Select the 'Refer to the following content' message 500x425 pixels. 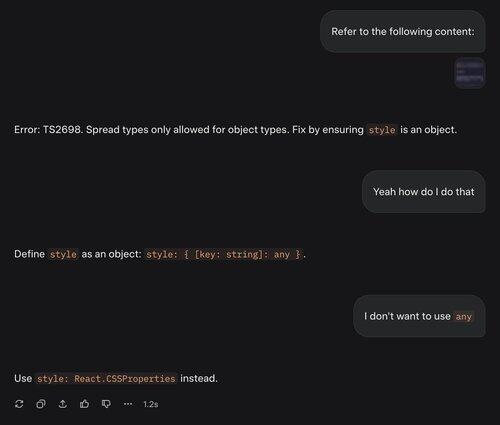click(403, 31)
